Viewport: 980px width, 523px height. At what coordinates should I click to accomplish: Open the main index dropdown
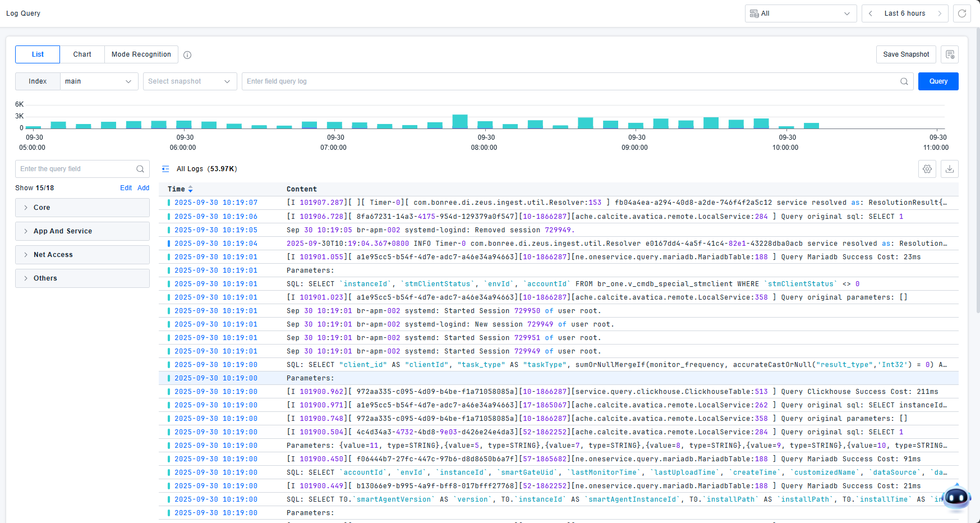pyautogui.click(x=99, y=81)
